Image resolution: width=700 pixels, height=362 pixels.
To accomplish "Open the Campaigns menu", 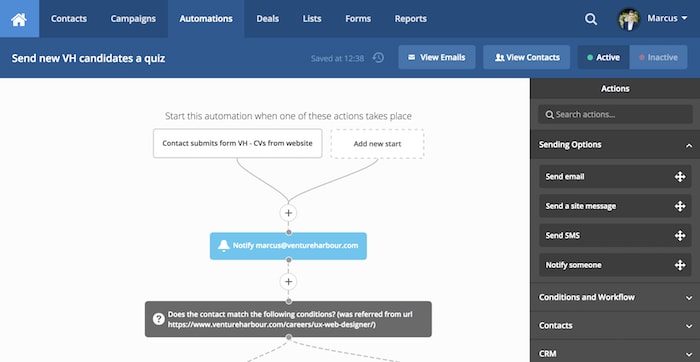I will point(133,19).
